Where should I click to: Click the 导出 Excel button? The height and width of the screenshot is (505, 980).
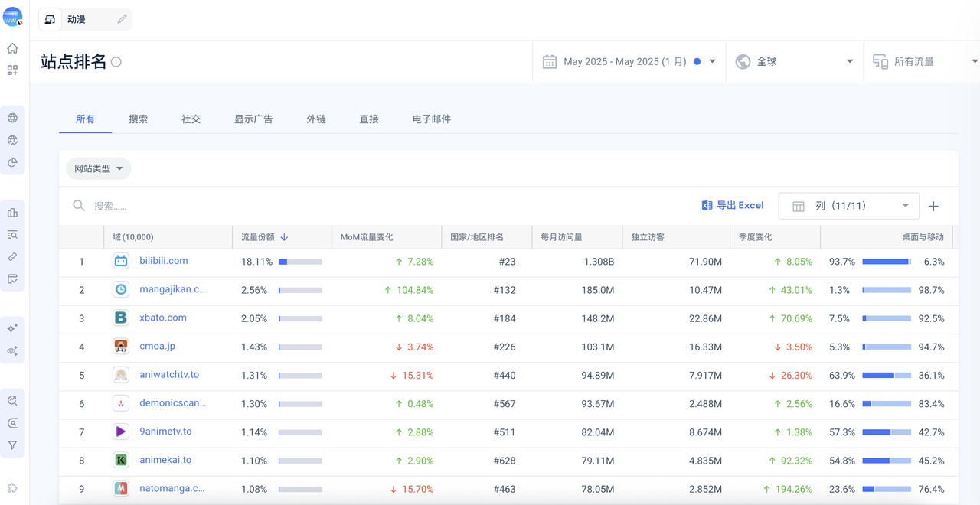[733, 205]
